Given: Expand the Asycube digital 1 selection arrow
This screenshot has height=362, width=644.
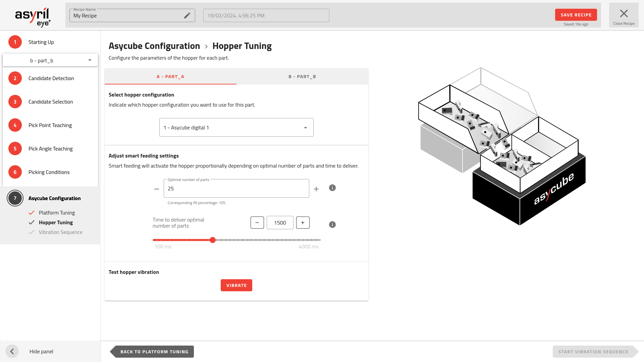Looking at the screenshot, I should [305, 127].
